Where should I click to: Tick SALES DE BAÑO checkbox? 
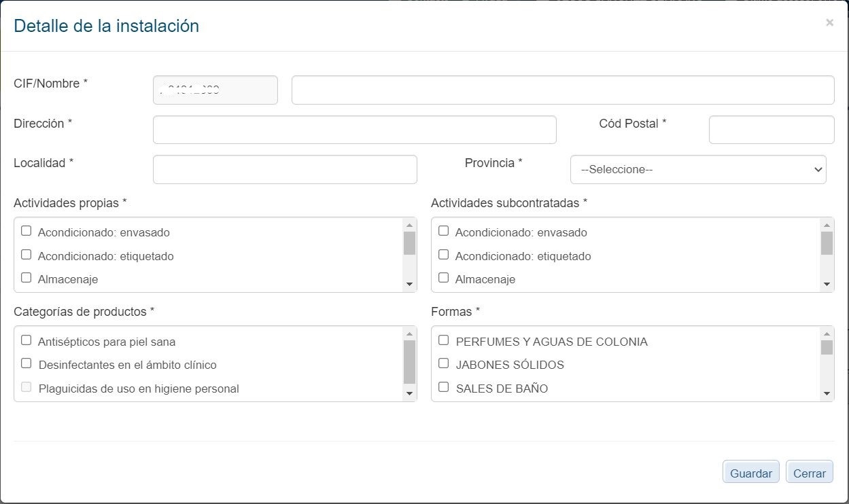click(x=443, y=387)
